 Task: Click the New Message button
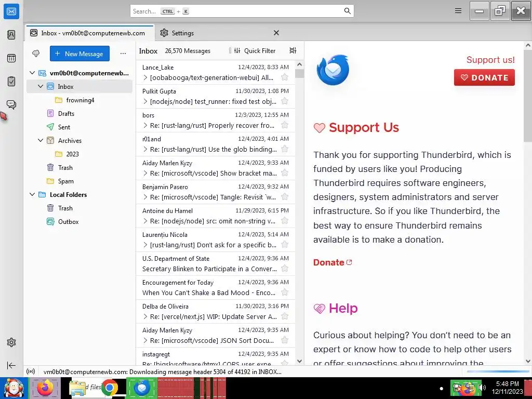tap(79, 54)
